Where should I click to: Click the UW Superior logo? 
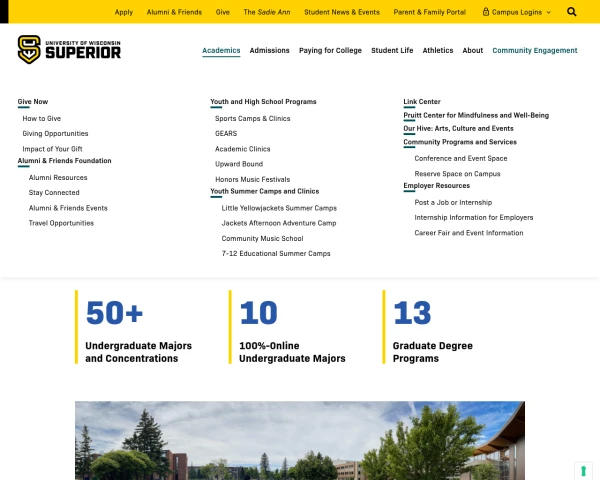[x=69, y=50]
